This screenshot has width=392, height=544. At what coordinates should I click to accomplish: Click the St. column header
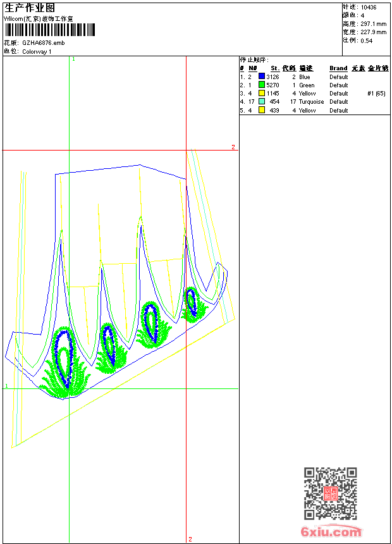click(274, 68)
